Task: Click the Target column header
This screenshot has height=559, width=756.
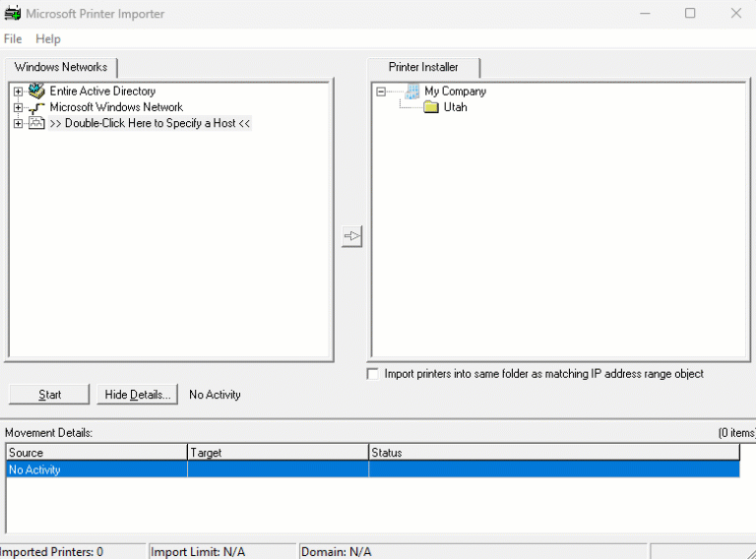Action: (x=278, y=453)
